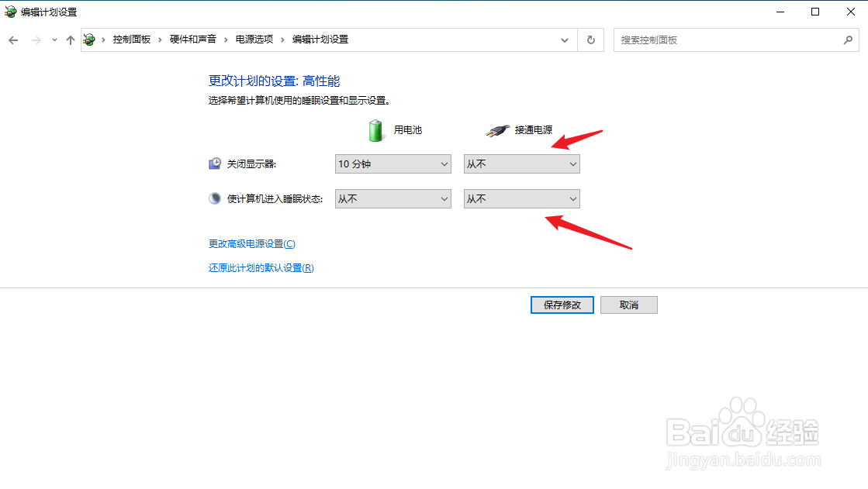Viewport: 868px width, 489px height.
Task: Click the refresh icon in the address bar
Action: 590,40
